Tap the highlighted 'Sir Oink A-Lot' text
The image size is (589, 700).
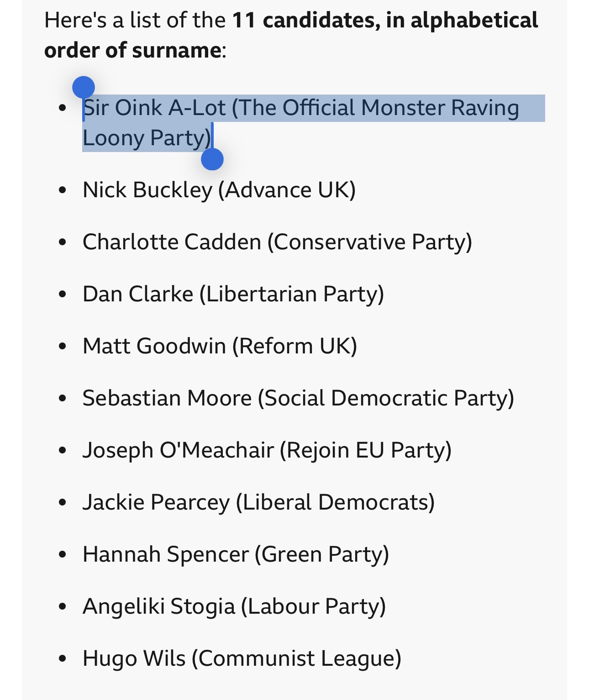pos(154,108)
